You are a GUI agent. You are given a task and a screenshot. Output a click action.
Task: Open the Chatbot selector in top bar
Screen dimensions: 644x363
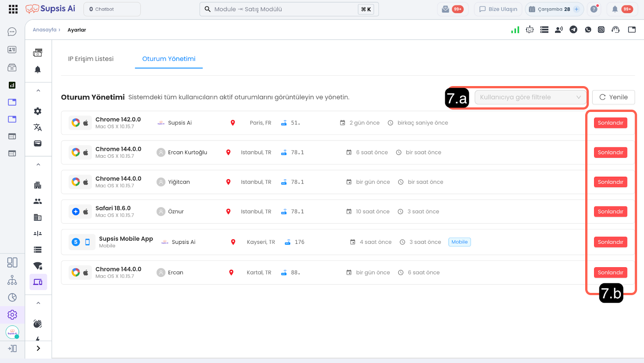click(112, 9)
